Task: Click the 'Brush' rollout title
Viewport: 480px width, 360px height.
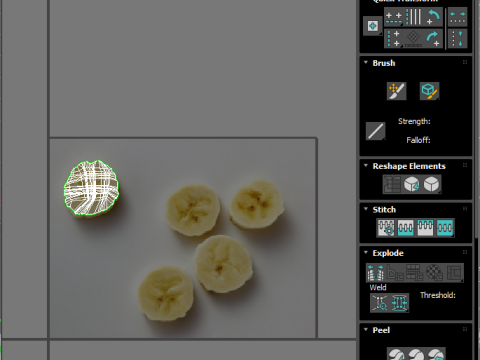Action: click(384, 63)
